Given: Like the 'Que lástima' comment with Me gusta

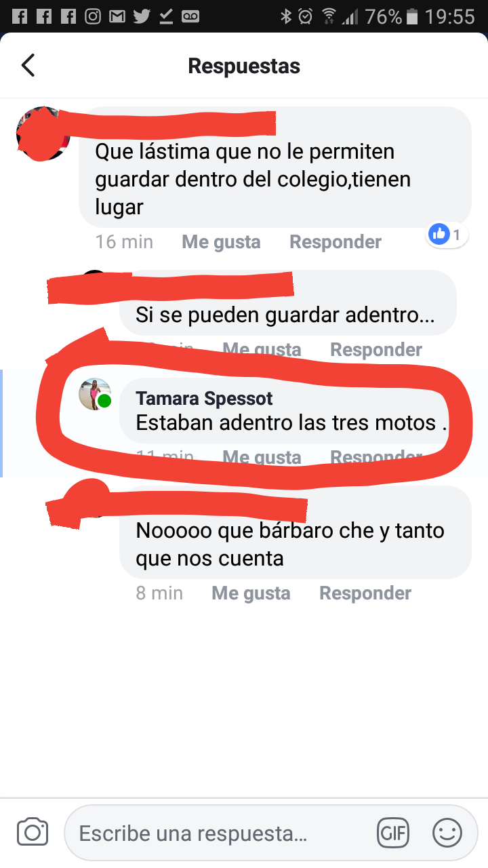Looking at the screenshot, I should tap(221, 242).
